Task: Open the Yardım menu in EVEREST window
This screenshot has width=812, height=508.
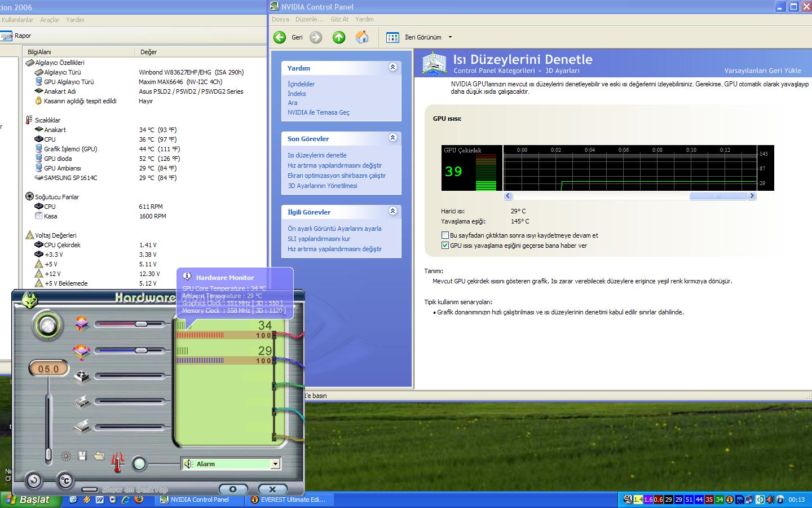Action: click(75, 20)
